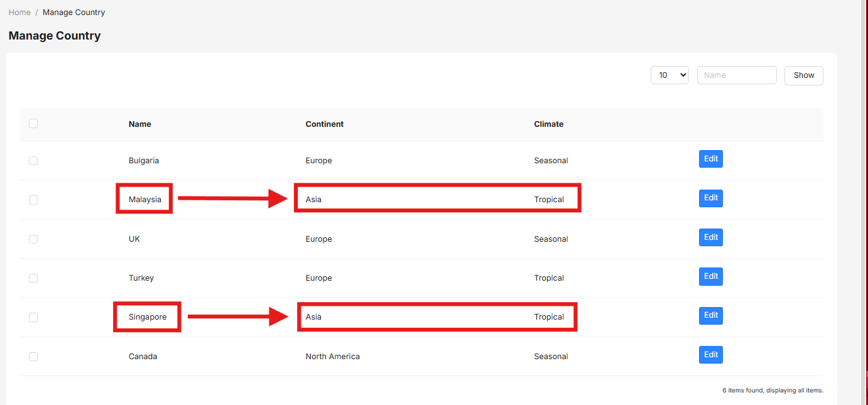Image resolution: width=868 pixels, height=405 pixels.
Task: Edit the Bulgaria country entry
Action: [711, 159]
